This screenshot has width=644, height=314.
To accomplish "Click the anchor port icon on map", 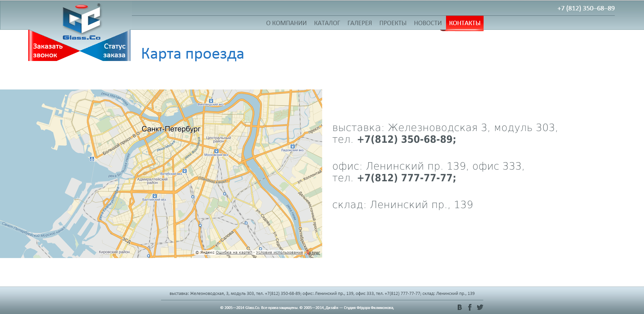I will coord(92,159).
